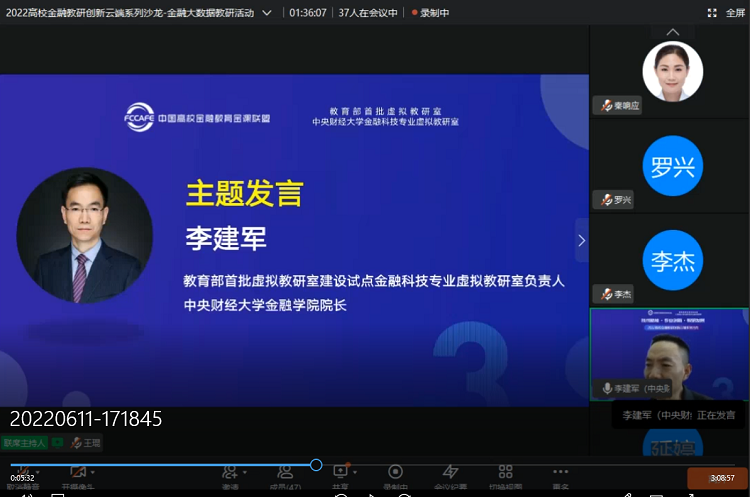Select 李建军 speaker video thumbnail
The height and width of the screenshot is (497, 750).
click(x=669, y=354)
